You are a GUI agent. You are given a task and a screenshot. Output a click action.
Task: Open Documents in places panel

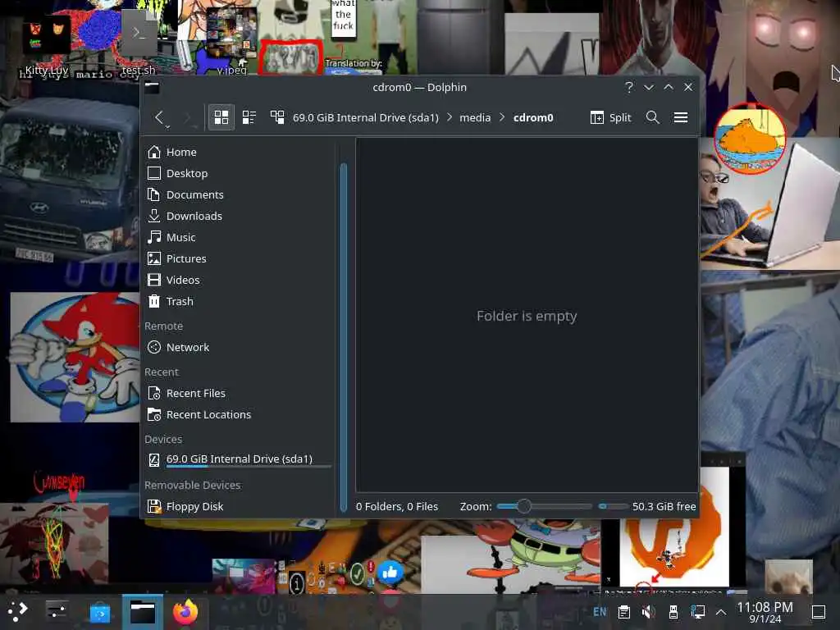[240, 194]
